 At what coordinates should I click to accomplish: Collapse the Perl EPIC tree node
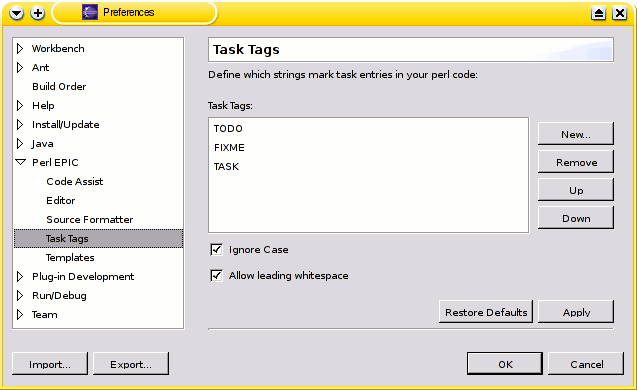[x=20, y=162]
